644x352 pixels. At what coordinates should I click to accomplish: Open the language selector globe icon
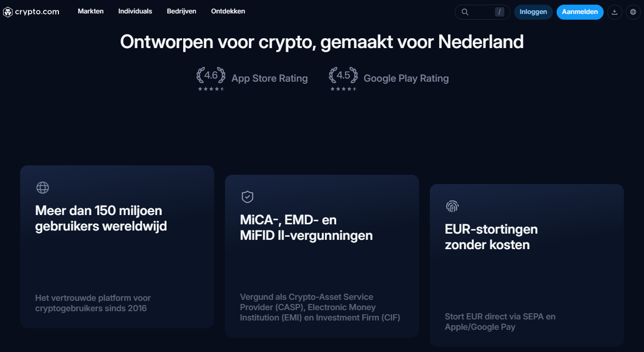[633, 11]
